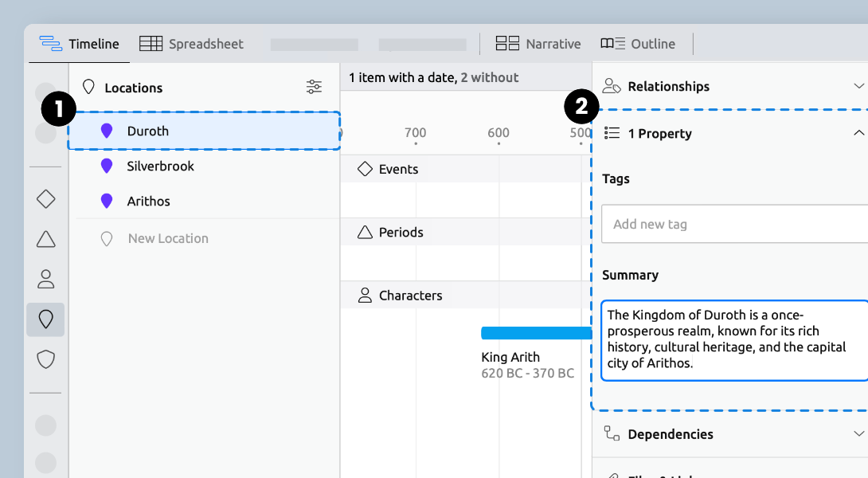Click the Outline book icon
Screen dimensions: 868x478
pos(613,43)
